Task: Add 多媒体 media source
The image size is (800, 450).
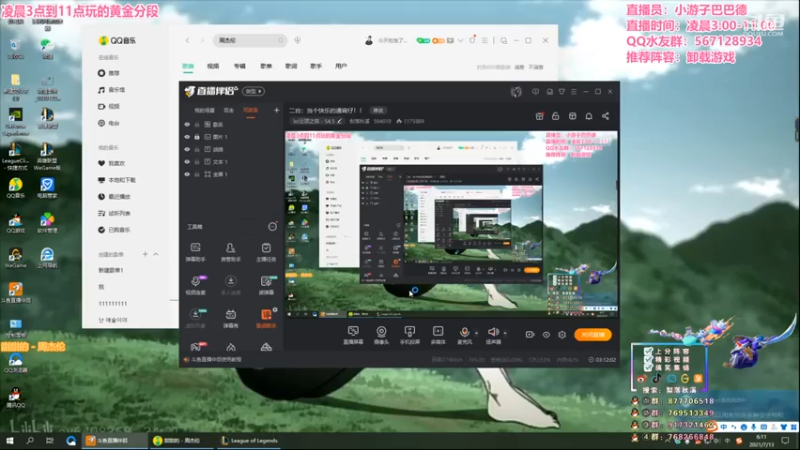Action: point(438,335)
